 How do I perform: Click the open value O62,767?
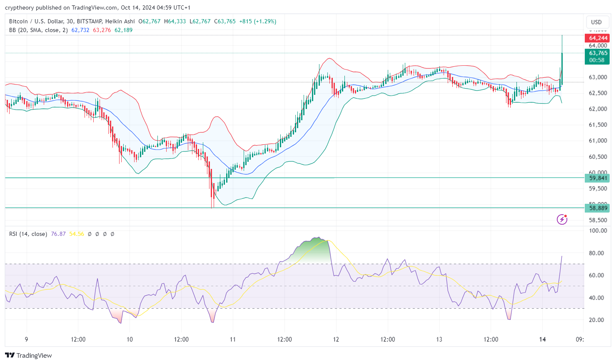[x=150, y=21]
